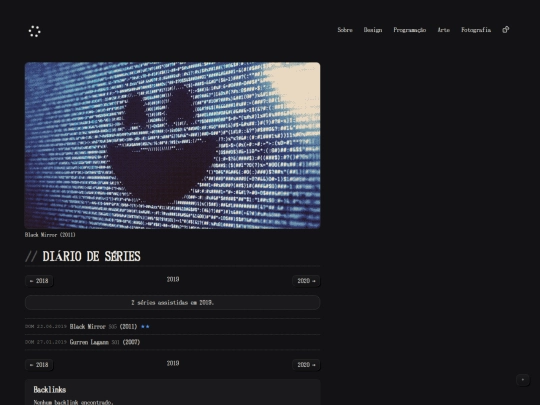Go to the Programação section
The width and height of the screenshot is (540, 405).
coord(410,30)
